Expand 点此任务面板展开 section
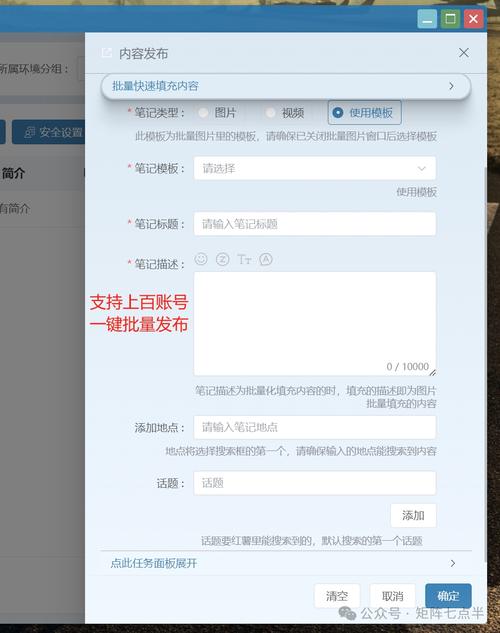Screen dimensions: 500x633 (x=286, y=563)
